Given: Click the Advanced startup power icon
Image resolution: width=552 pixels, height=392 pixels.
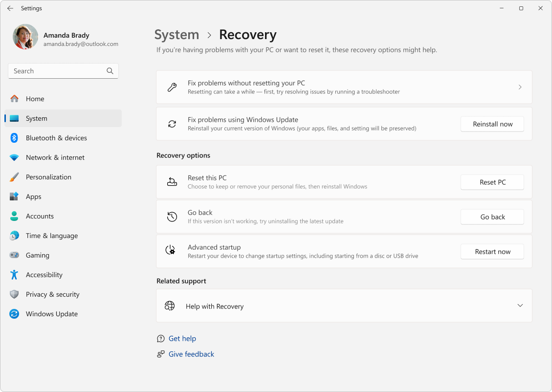Looking at the screenshot, I should tap(172, 251).
